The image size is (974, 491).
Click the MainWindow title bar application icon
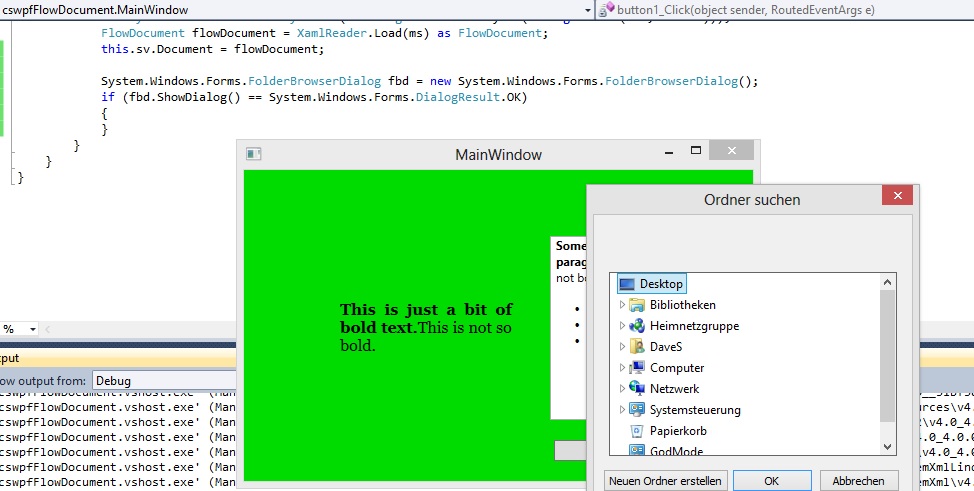tap(254, 154)
